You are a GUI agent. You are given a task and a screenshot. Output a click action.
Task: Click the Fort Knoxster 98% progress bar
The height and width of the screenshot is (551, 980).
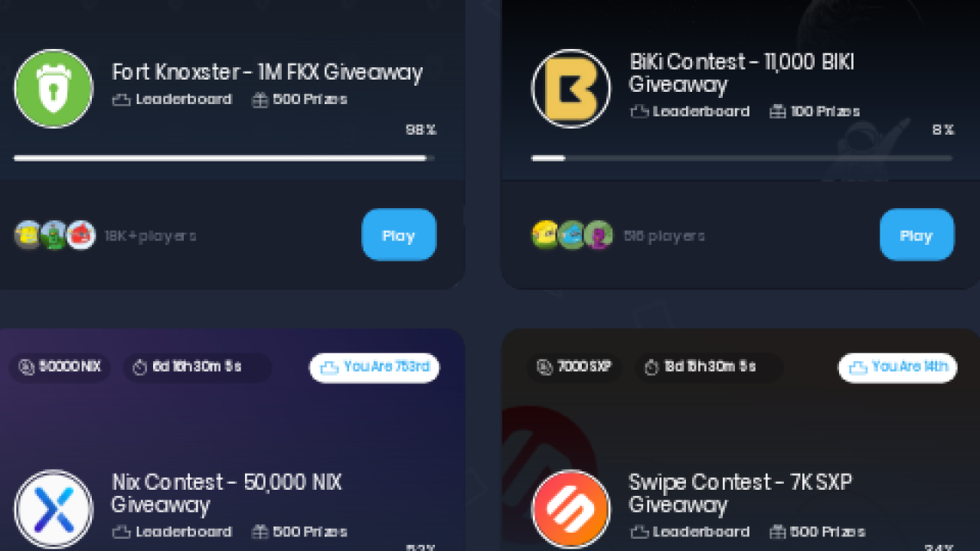click(224, 158)
